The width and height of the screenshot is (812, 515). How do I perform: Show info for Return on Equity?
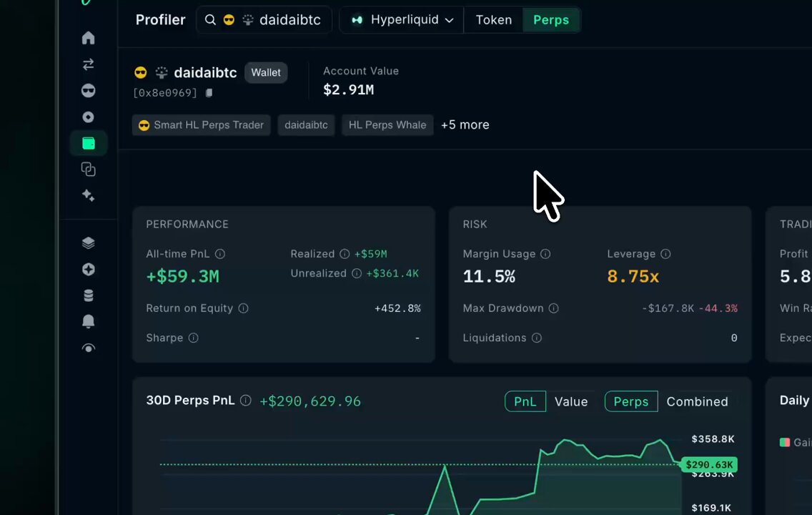244,308
